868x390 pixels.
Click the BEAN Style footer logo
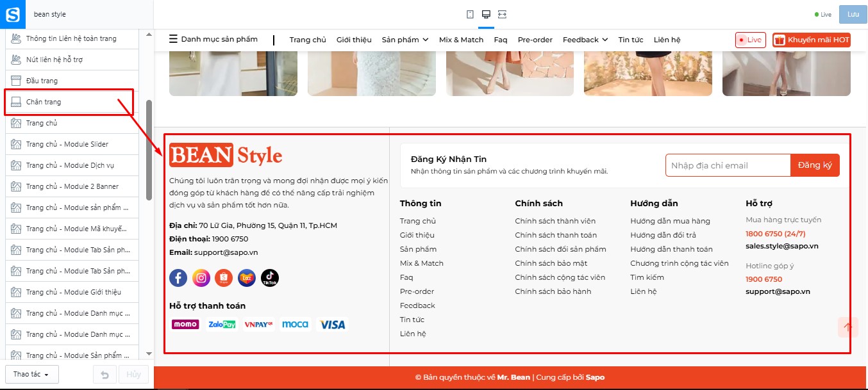226,155
